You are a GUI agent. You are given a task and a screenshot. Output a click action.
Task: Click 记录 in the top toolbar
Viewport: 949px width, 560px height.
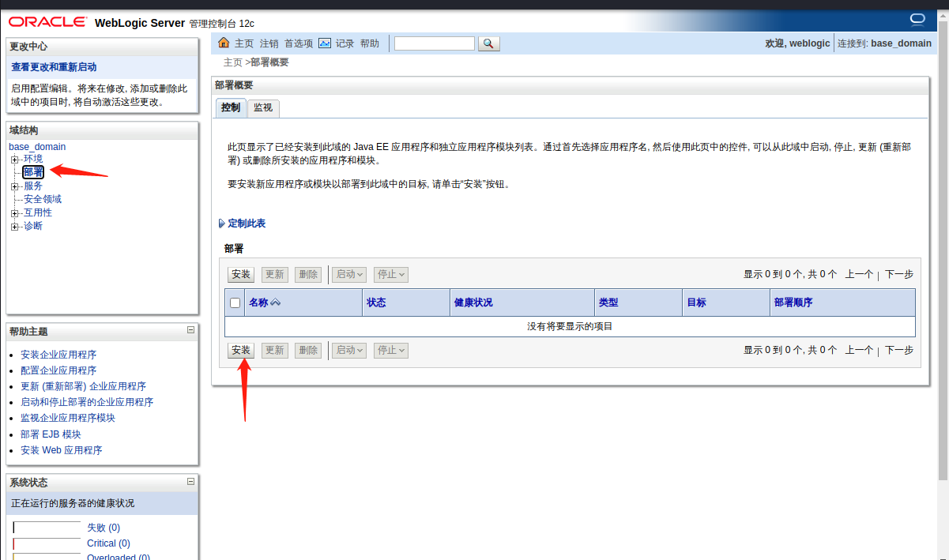click(345, 43)
